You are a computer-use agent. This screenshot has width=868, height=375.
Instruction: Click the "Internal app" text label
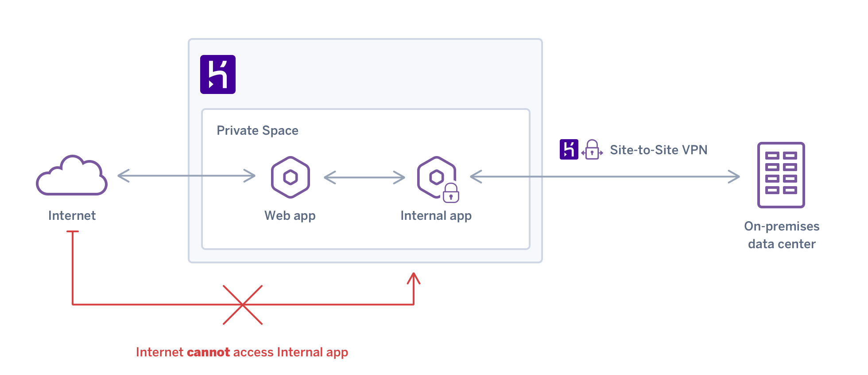point(436,215)
